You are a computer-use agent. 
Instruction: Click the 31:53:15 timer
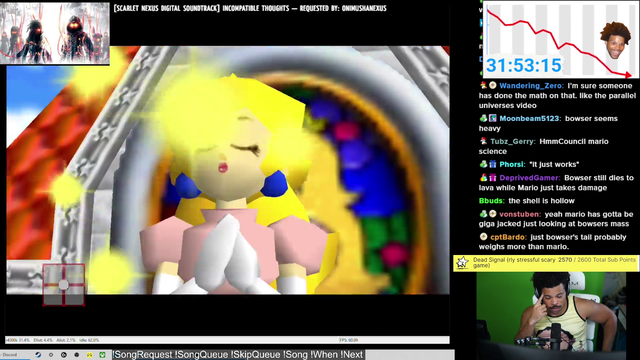523,65
